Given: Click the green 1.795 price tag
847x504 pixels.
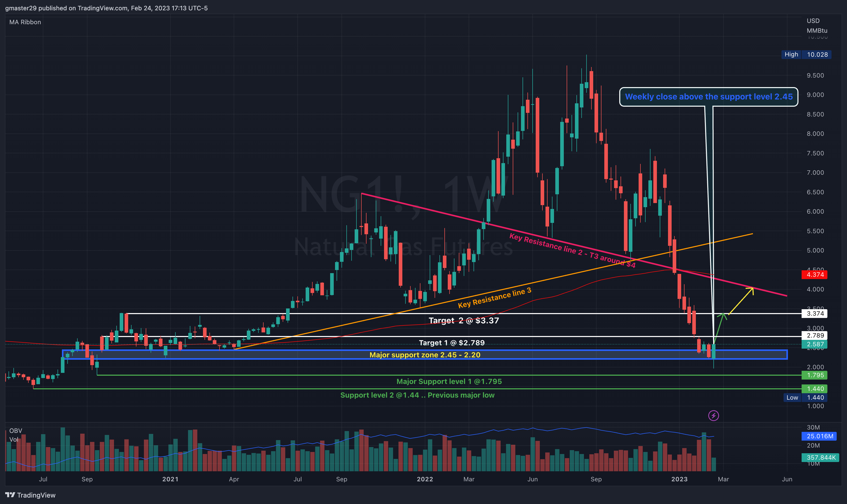Looking at the screenshot, I should 814,375.
